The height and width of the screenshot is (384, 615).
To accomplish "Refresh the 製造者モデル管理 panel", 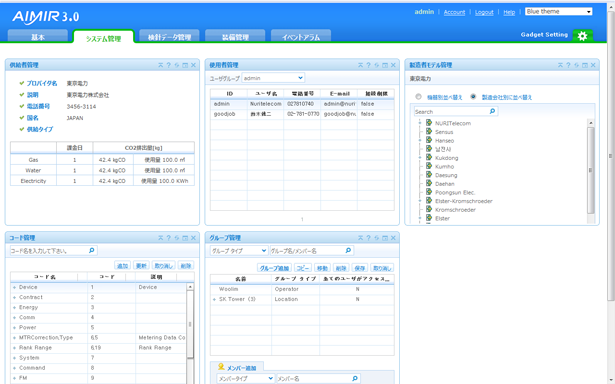I will tap(577, 65).
